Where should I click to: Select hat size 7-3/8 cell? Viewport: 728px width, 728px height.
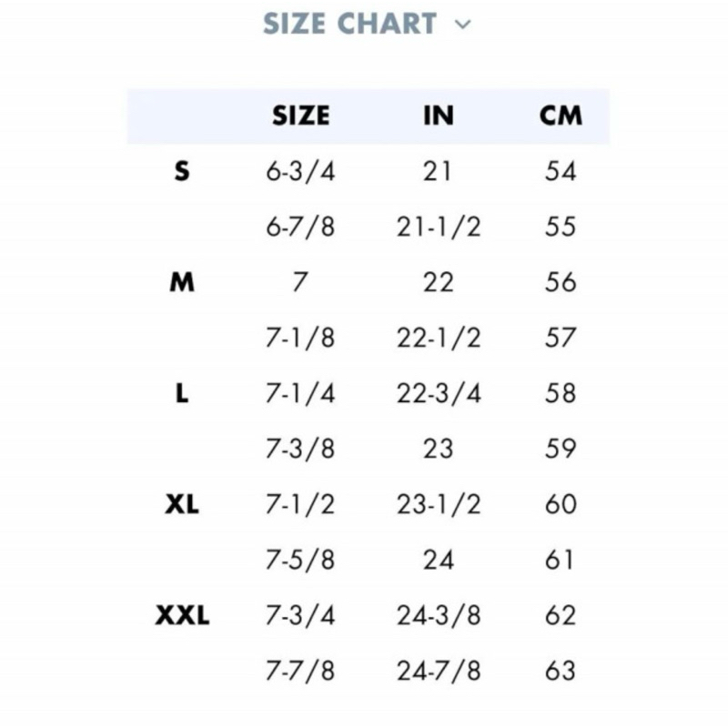(300, 449)
